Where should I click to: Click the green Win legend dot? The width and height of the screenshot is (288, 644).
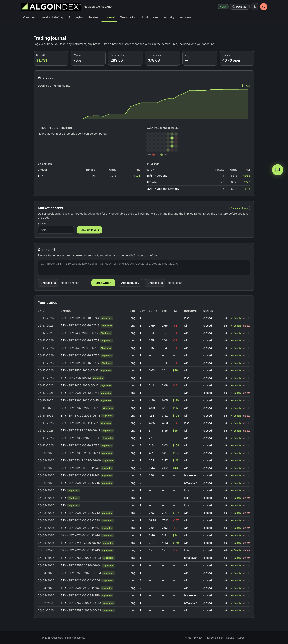coord(162,155)
